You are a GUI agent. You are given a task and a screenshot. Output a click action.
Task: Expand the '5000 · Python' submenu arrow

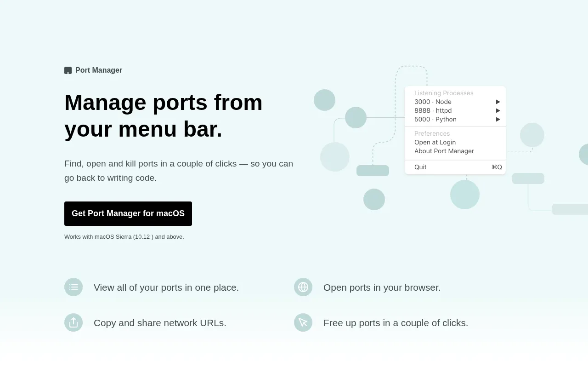(x=498, y=119)
